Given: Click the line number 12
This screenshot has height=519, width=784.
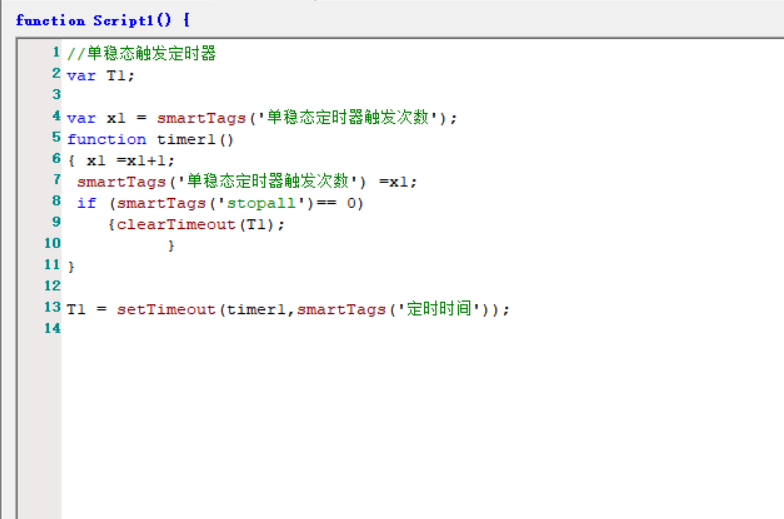Looking at the screenshot, I should [x=52, y=286].
